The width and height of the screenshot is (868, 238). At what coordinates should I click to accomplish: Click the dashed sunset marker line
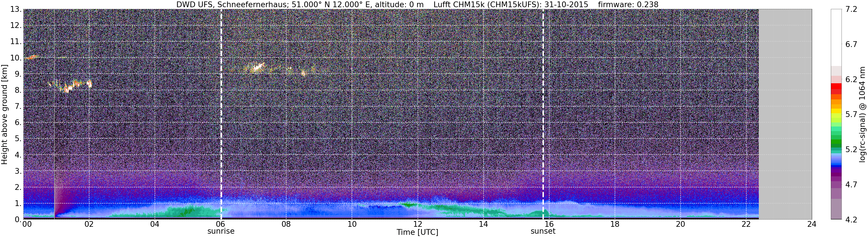pyautogui.click(x=543, y=114)
